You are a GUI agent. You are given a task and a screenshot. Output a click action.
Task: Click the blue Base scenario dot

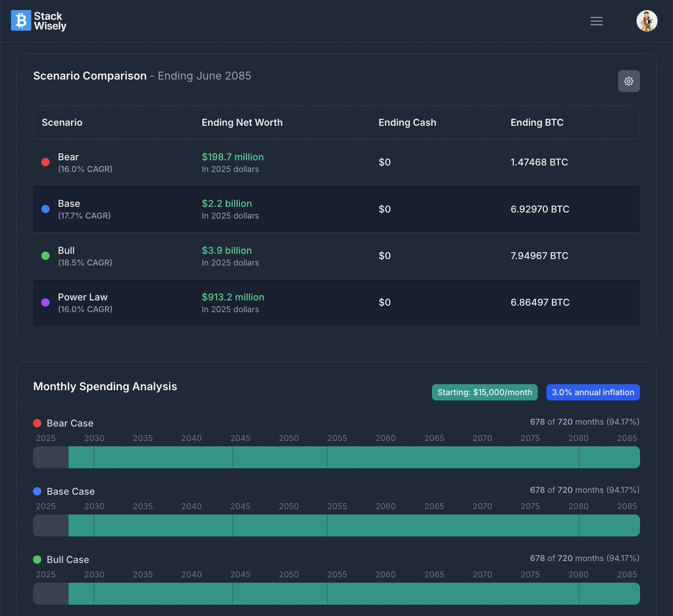(x=46, y=209)
